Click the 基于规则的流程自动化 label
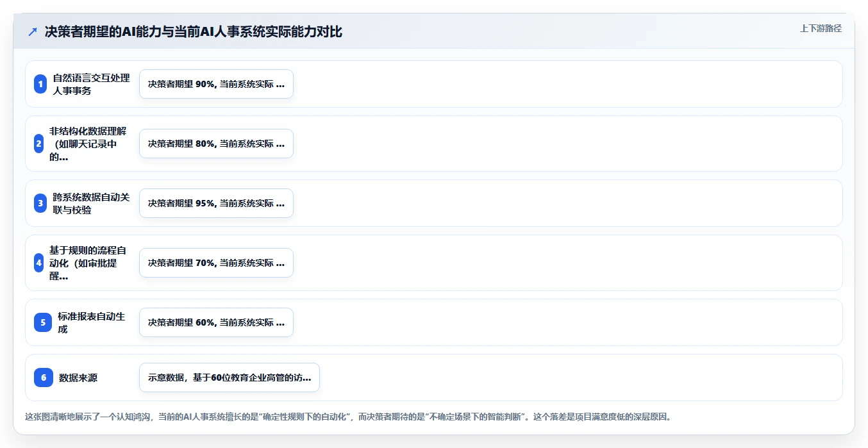 pyautogui.click(x=88, y=263)
